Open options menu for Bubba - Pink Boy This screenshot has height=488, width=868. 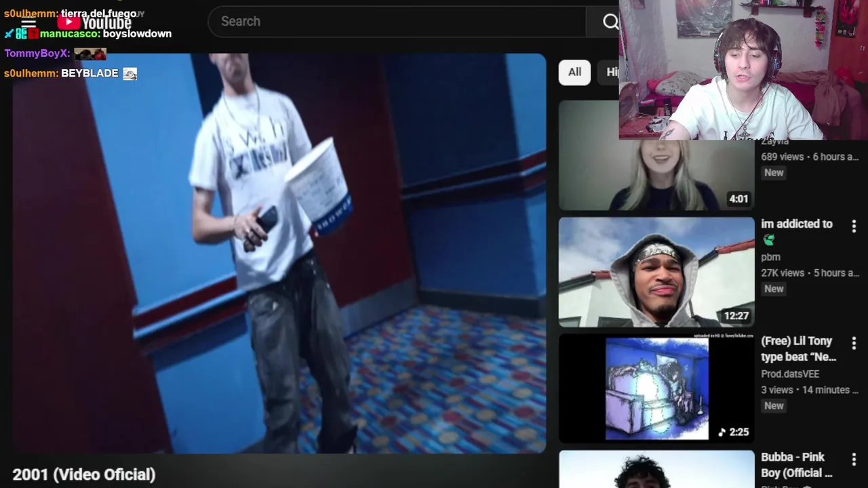point(854,460)
